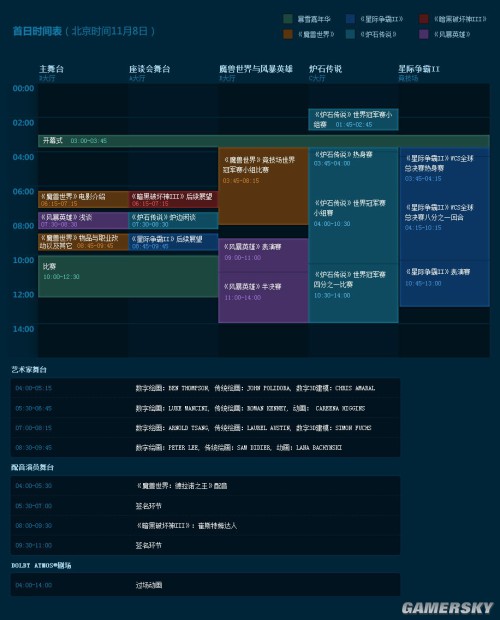Select the artist stage 04:00-05:15 row
The width and height of the screenshot is (500, 620).
coord(205,388)
